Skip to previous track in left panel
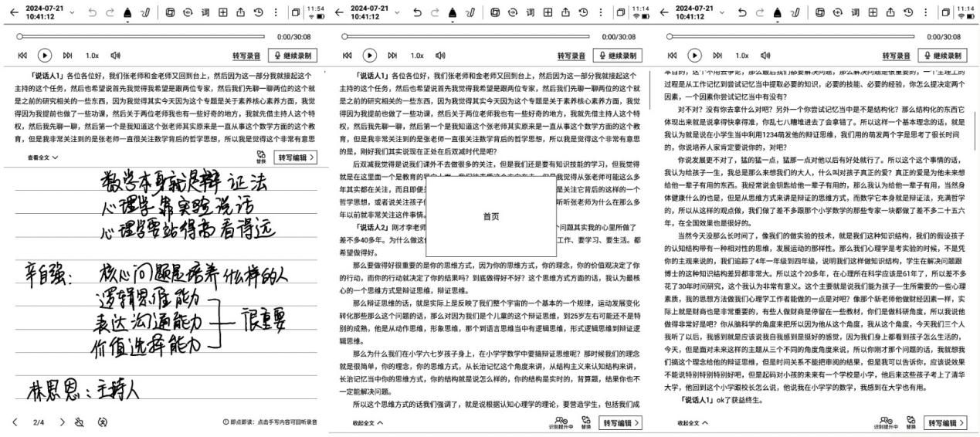The image size is (980, 437). click(23, 56)
